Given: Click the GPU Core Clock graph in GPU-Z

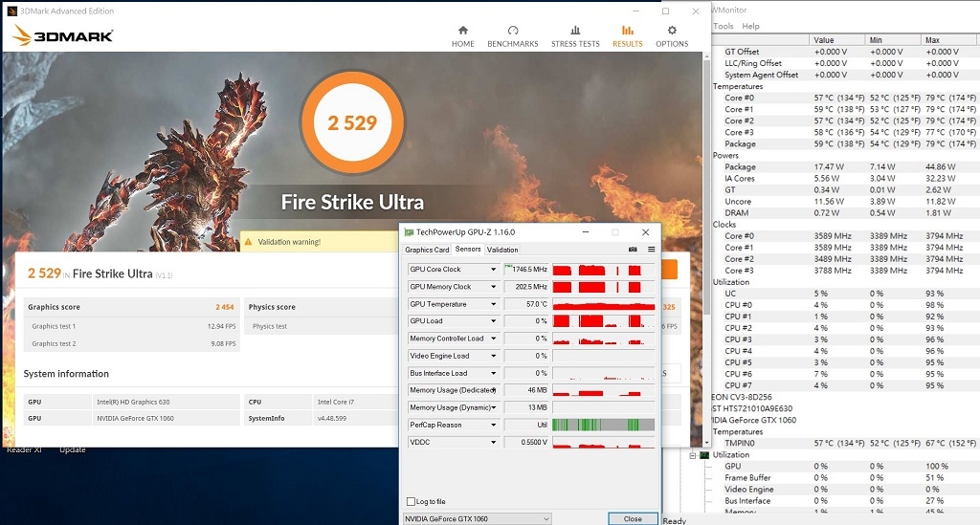Looking at the screenshot, I should click(603, 270).
